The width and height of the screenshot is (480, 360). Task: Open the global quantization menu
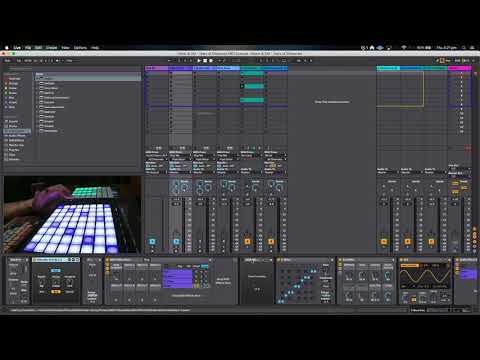coord(69,61)
